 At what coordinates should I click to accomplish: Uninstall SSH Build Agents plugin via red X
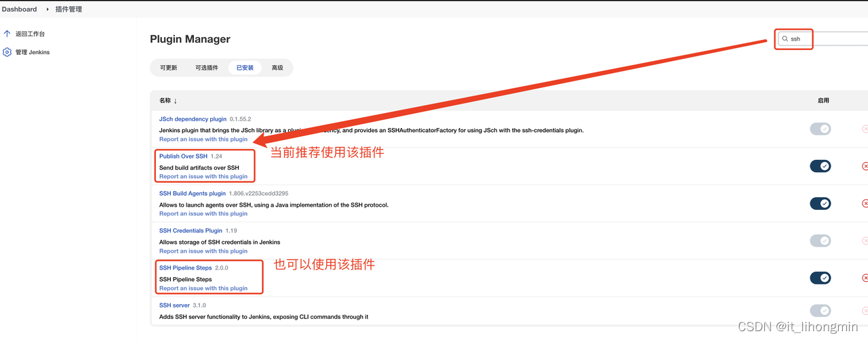click(x=865, y=203)
